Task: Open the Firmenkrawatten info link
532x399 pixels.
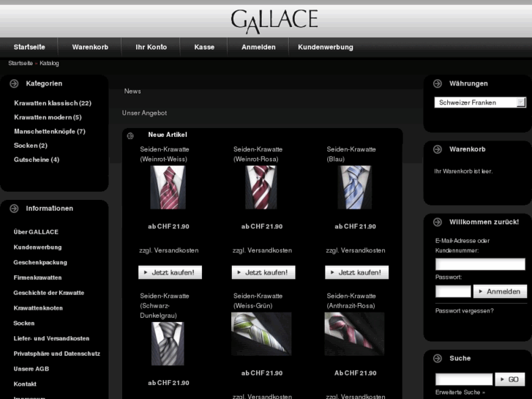Action: point(37,277)
